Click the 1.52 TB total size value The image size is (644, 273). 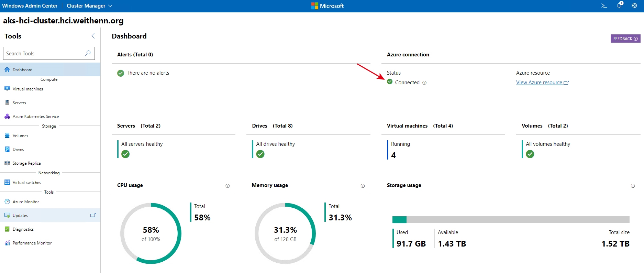pos(615,244)
